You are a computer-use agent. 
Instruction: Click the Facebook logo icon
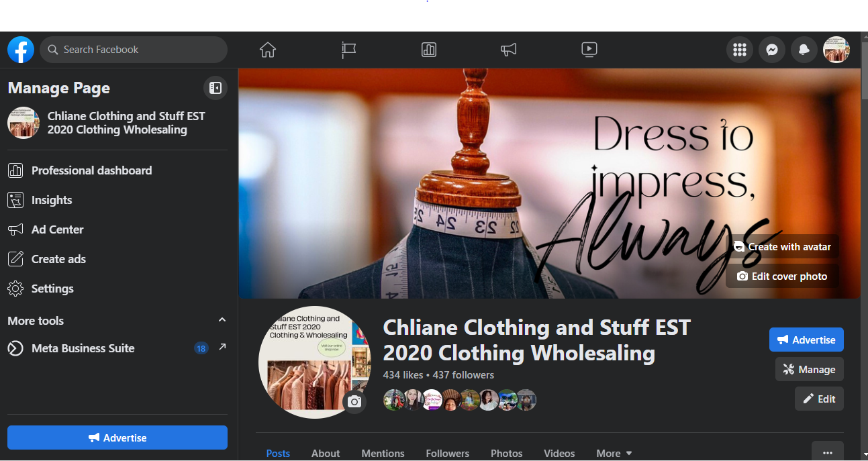(x=21, y=50)
